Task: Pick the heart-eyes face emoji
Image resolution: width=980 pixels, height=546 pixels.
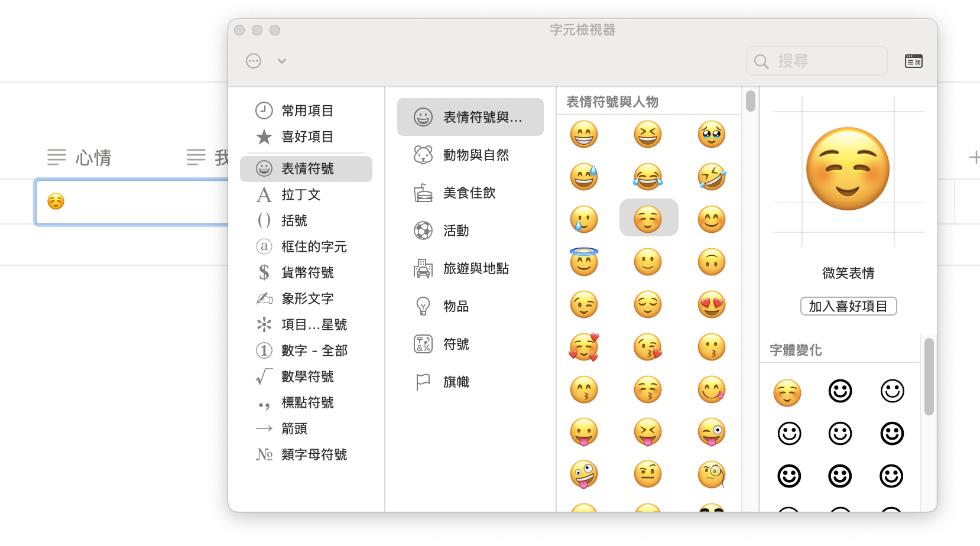Action: click(712, 305)
